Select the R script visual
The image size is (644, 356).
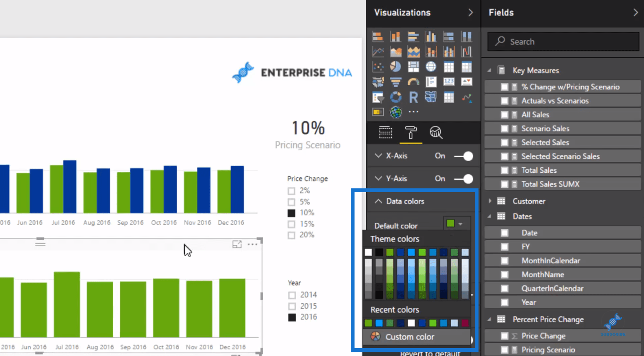click(413, 97)
